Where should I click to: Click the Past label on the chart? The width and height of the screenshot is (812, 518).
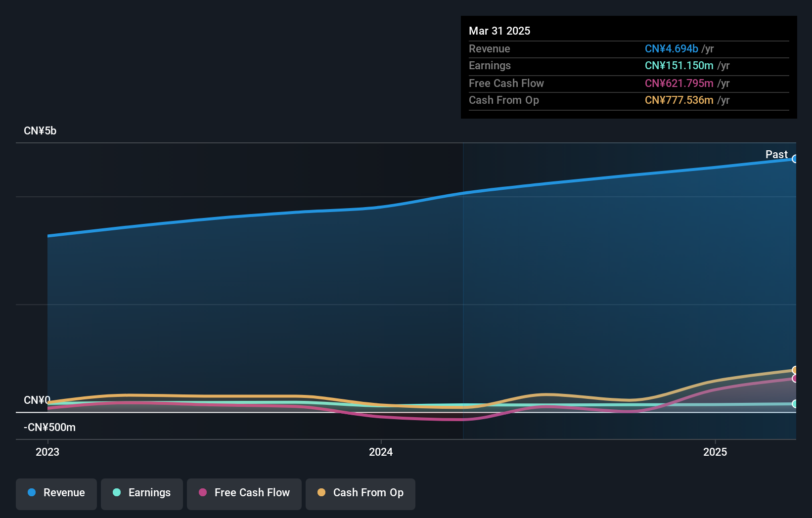776,155
